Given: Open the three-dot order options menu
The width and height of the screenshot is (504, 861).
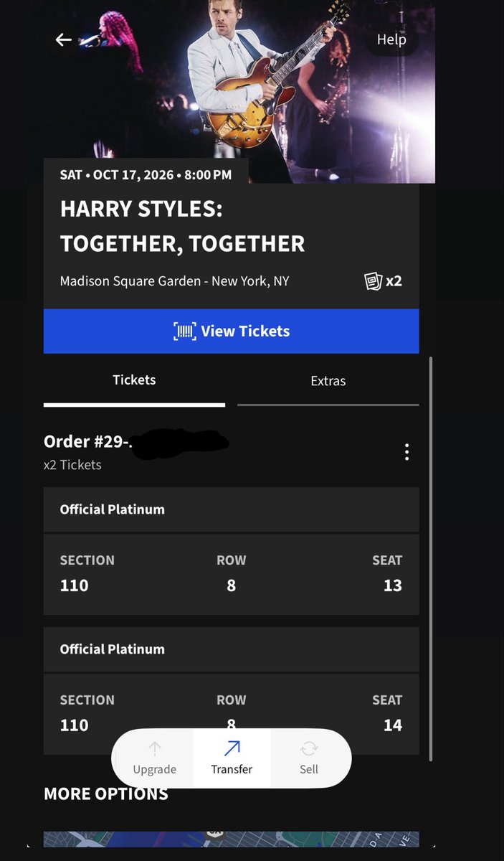Looking at the screenshot, I should click(406, 451).
